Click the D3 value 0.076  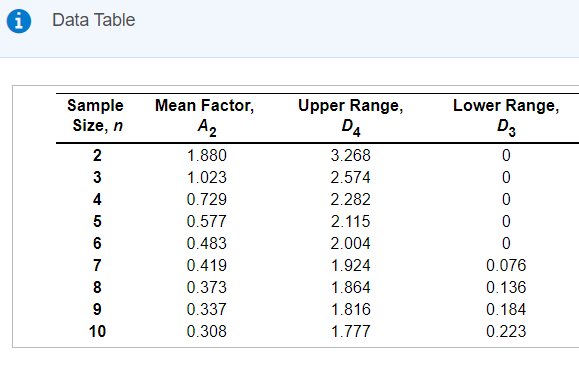point(506,265)
